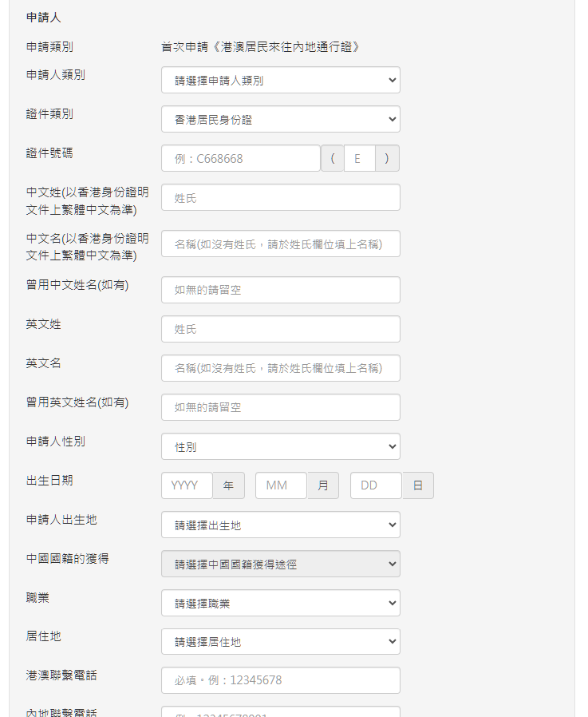Expand the 居住地 residence dropdown

(280, 641)
